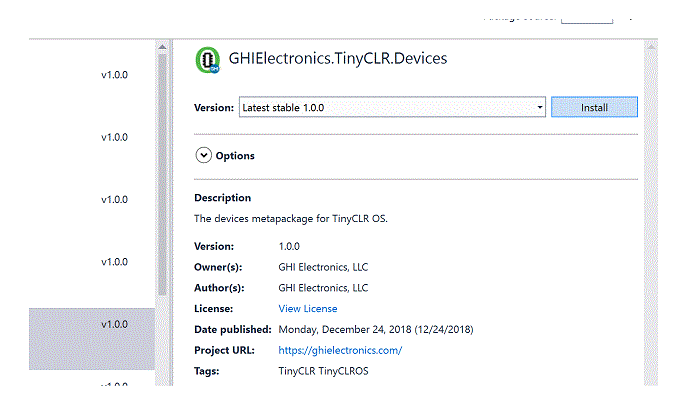Screen dimensions: 680x407
Task: Click the Tags value TinyCLR TinyCLROS
Action: [x=323, y=371]
